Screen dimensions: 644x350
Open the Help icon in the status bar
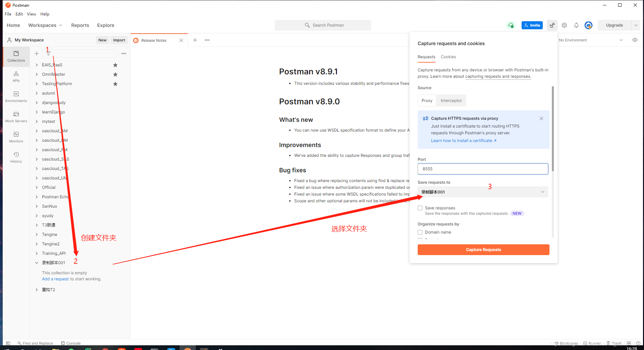point(638,343)
